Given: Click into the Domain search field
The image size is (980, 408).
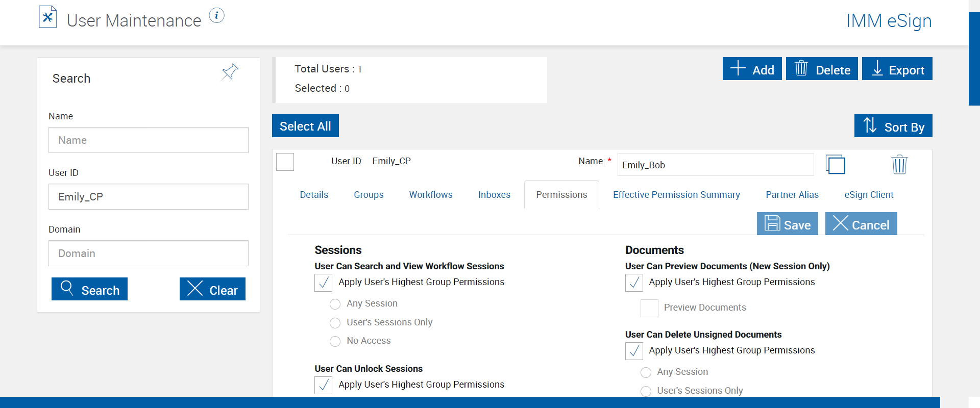Looking at the screenshot, I should [x=149, y=253].
